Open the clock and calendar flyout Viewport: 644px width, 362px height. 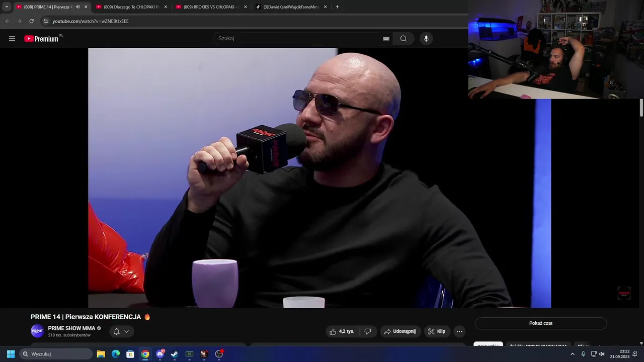tap(620, 354)
